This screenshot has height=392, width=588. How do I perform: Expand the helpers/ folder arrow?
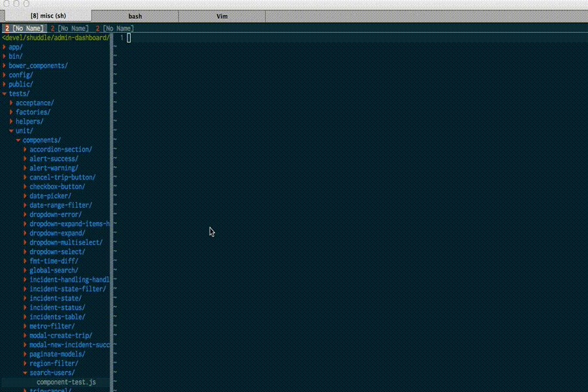[x=11, y=122]
